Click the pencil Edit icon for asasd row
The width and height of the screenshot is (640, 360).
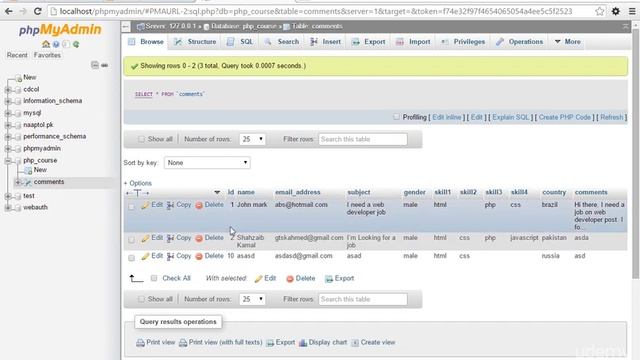[145, 257]
